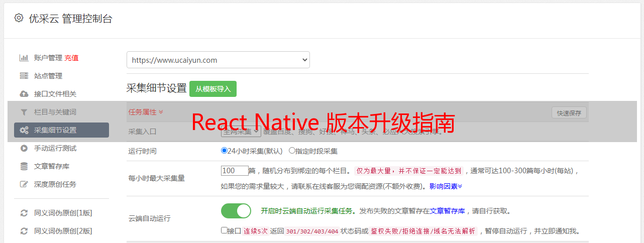Click the cloud upload icon for 接口文件相关
The height and width of the screenshot is (243, 644).
tap(24, 94)
